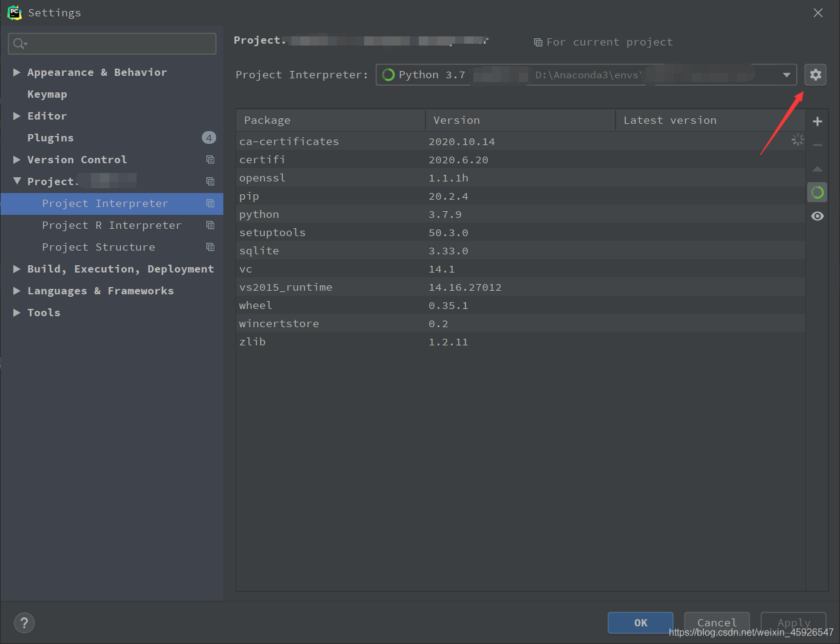Screen dimensions: 840x644
Task: Sort by the Latest version column header
Action: coord(710,120)
